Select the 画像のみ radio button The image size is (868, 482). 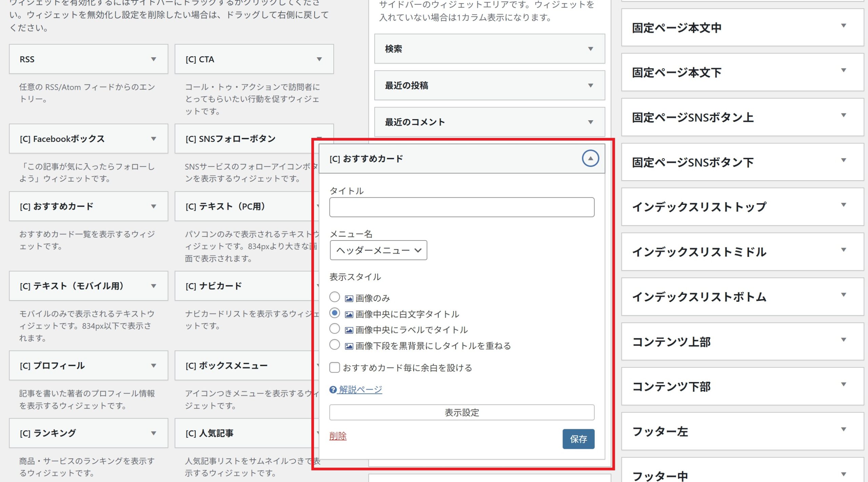click(335, 297)
